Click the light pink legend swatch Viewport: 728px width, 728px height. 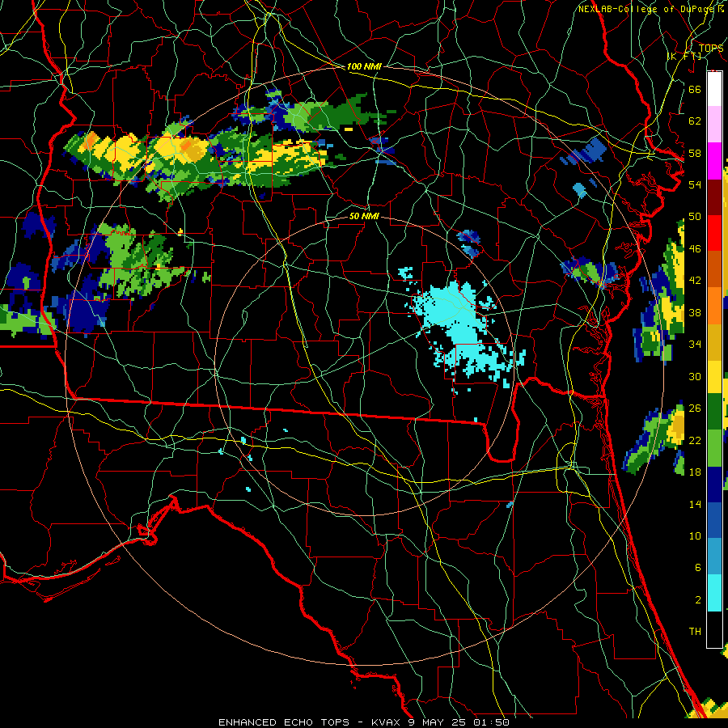(714, 125)
